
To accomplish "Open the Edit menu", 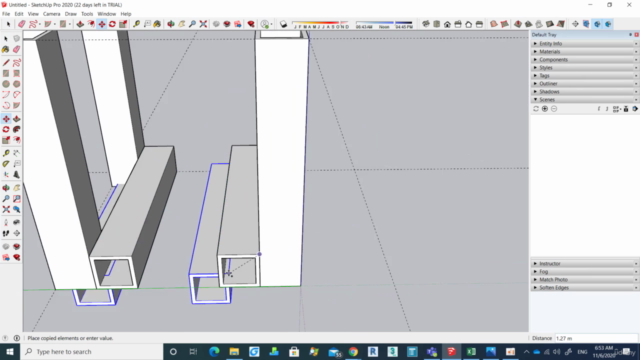I will (19, 14).
